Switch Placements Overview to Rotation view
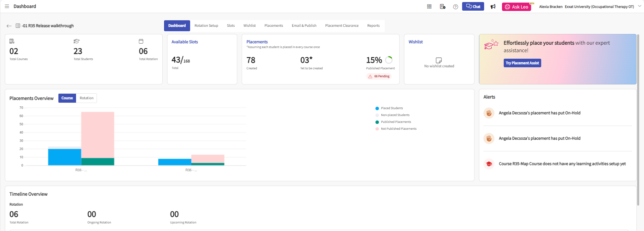The width and height of the screenshot is (644, 231). [86, 98]
